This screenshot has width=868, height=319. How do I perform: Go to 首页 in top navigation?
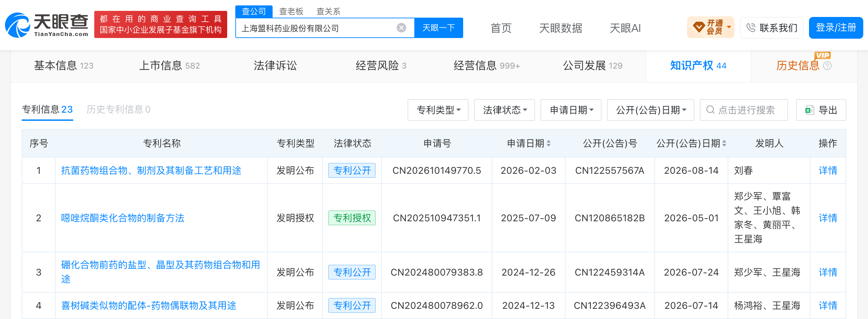(501, 28)
